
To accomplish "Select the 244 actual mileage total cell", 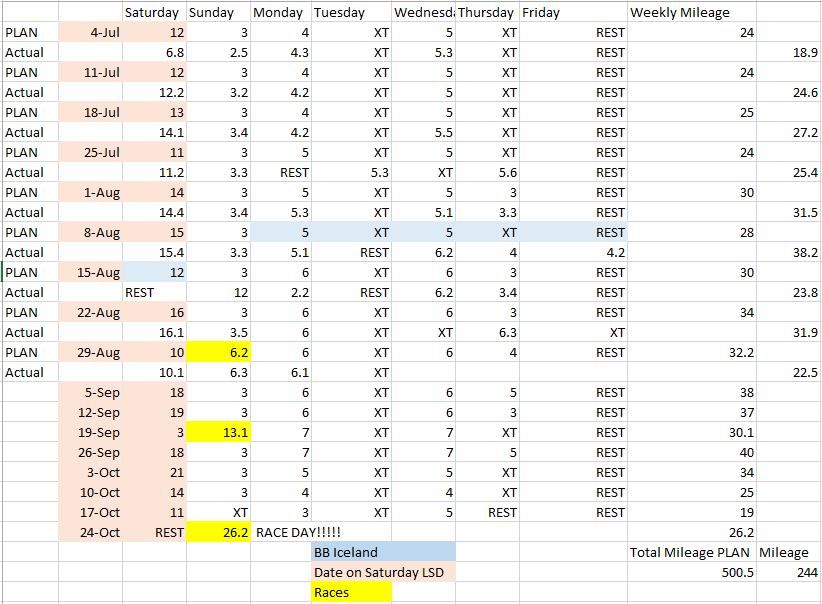I will tap(789, 572).
